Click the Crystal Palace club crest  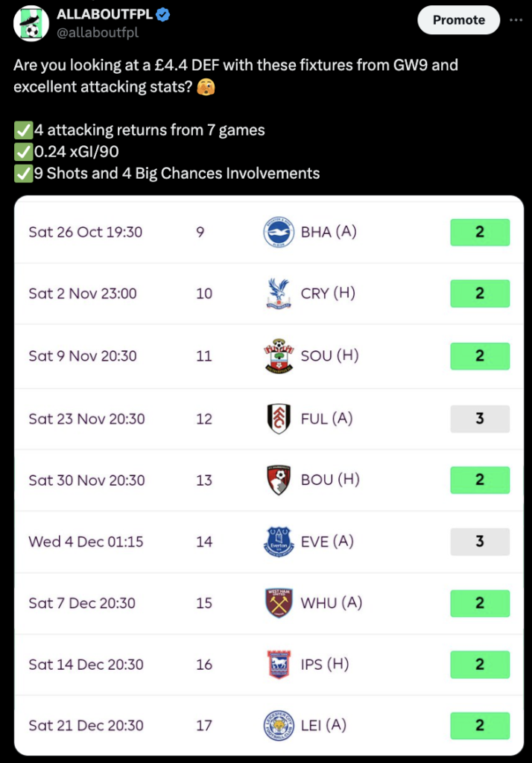[x=279, y=294]
